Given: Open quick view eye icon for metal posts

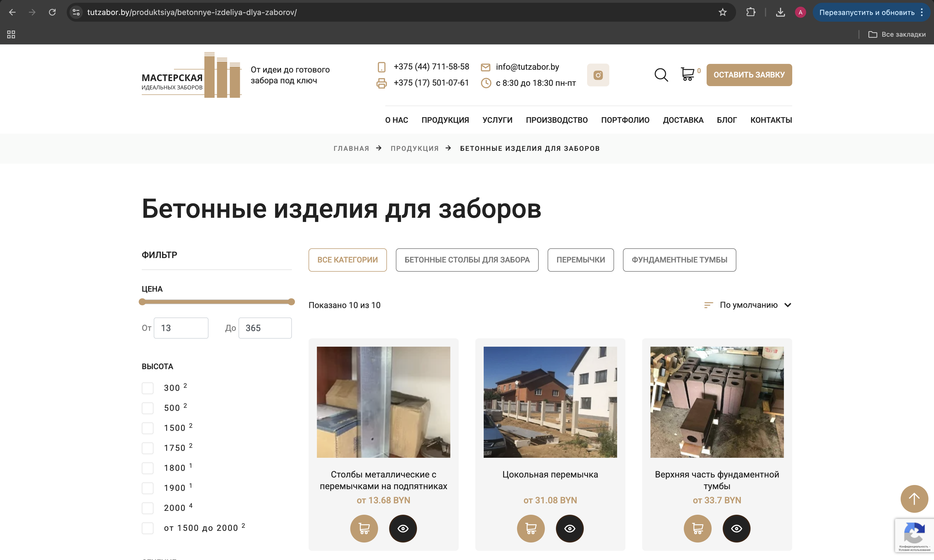Looking at the screenshot, I should pos(403,528).
